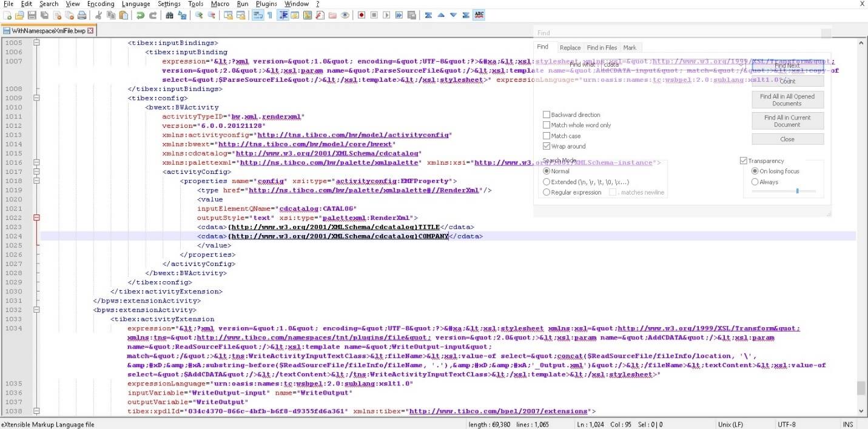The width and height of the screenshot is (868, 429).
Task: Collapse tibex:config fold at line 1009
Action: point(36,98)
